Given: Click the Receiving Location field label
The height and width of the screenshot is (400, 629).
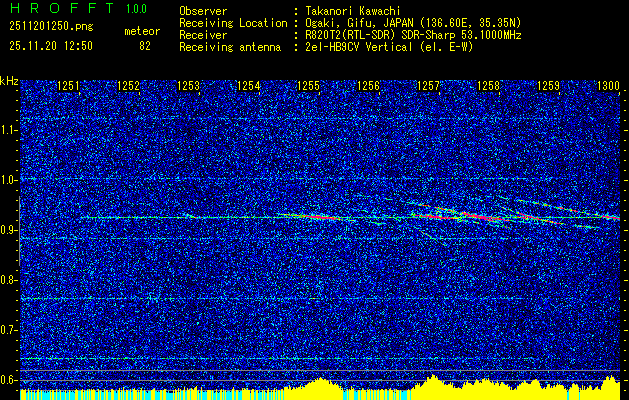Looking at the screenshot, I should [233, 23].
